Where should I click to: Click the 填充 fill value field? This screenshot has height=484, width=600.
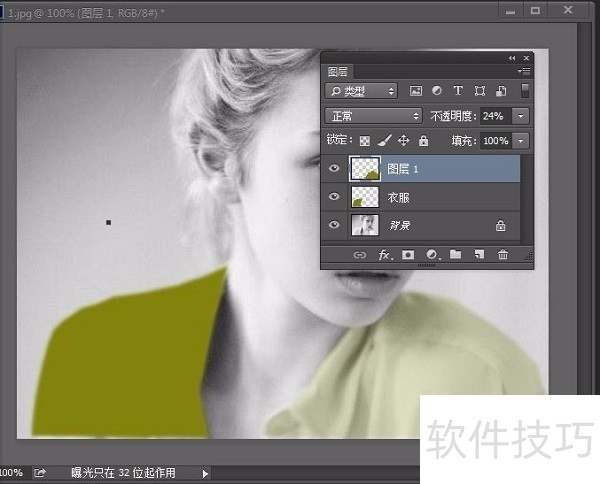click(x=496, y=141)
